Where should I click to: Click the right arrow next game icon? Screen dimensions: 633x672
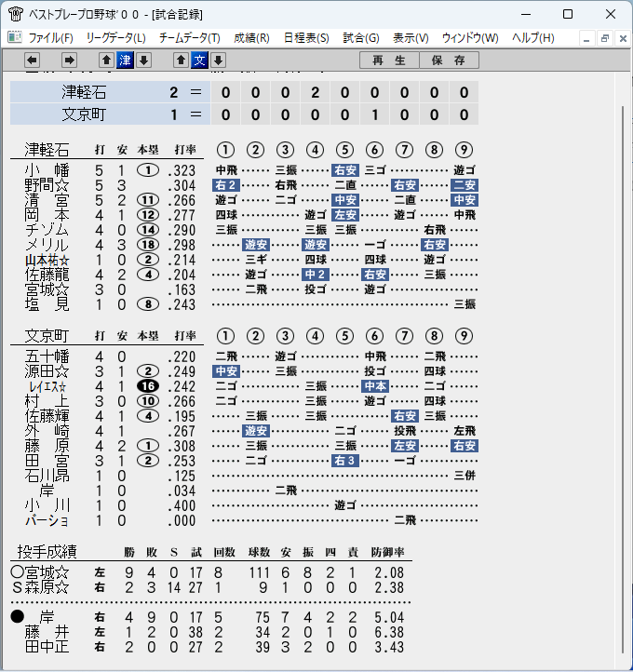[69, 60]
